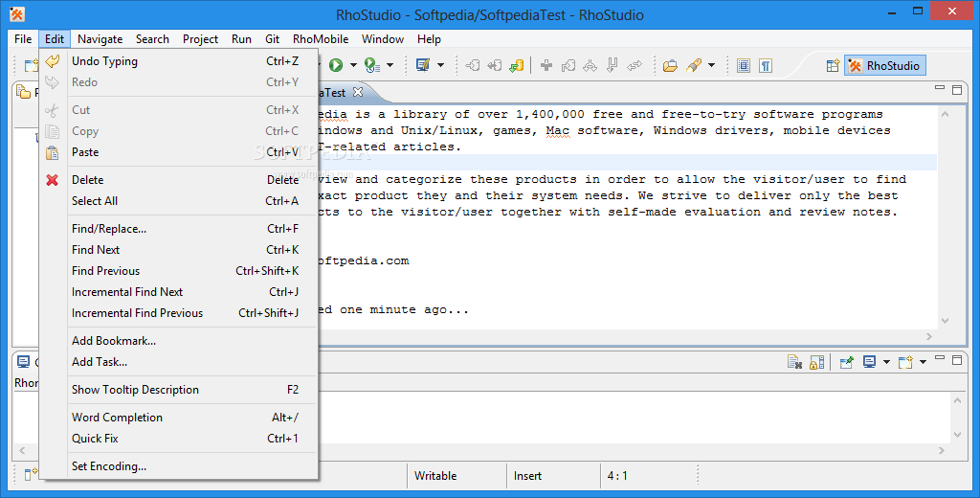Viewport: 980px width, 498px height.
Task: Choose Word Completion from Edit menu
Action: (179, 418)
